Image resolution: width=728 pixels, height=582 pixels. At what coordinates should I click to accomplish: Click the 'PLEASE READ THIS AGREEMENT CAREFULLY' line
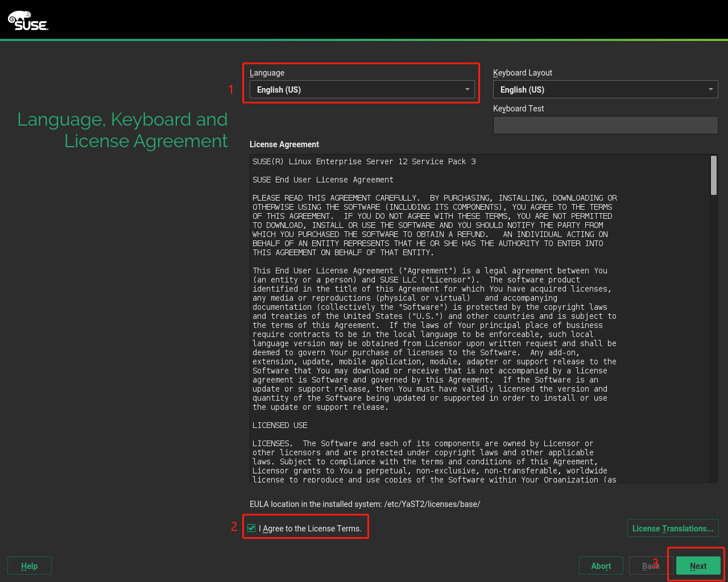(435, 198)
